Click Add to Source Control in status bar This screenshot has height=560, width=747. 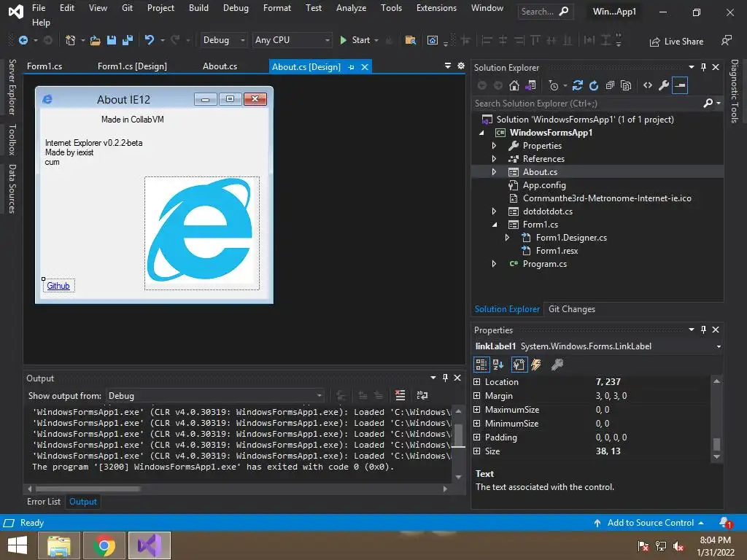[651, 523]
